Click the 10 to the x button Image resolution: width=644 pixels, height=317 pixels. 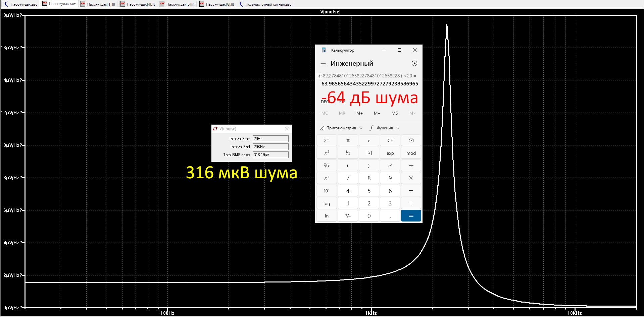click(x=327, y=191)
